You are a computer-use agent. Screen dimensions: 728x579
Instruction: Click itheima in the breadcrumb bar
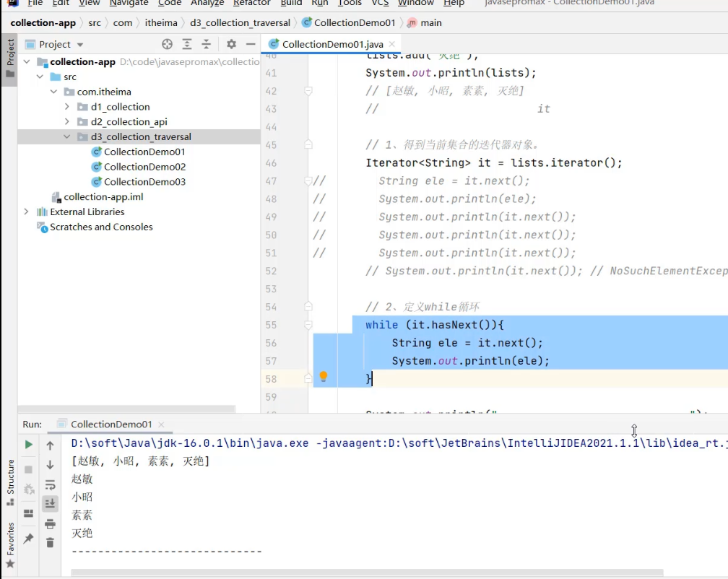161,22
